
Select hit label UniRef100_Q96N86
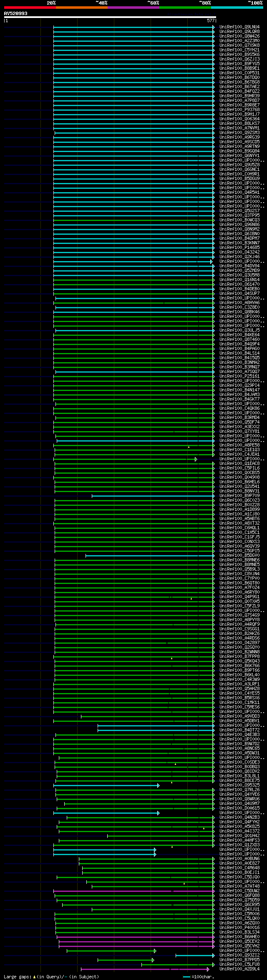(239, 225)
